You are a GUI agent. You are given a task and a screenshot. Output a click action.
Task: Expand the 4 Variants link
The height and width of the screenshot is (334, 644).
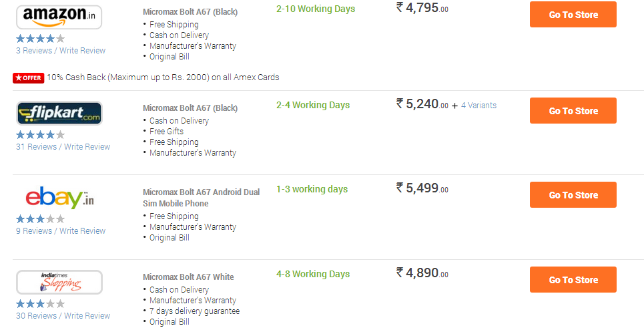478,106
